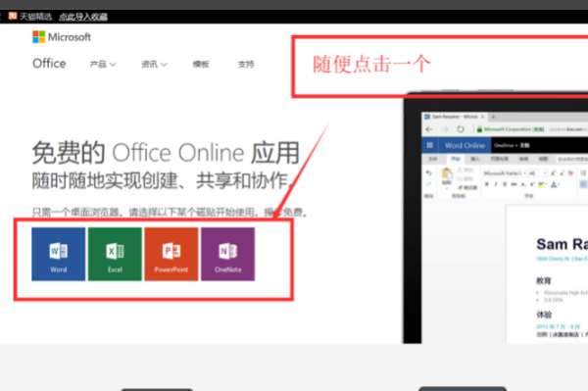Toggle underline formatting in Word ribbon
The image size is (588, 391).
pyautogui.click(x=505, y=184)
